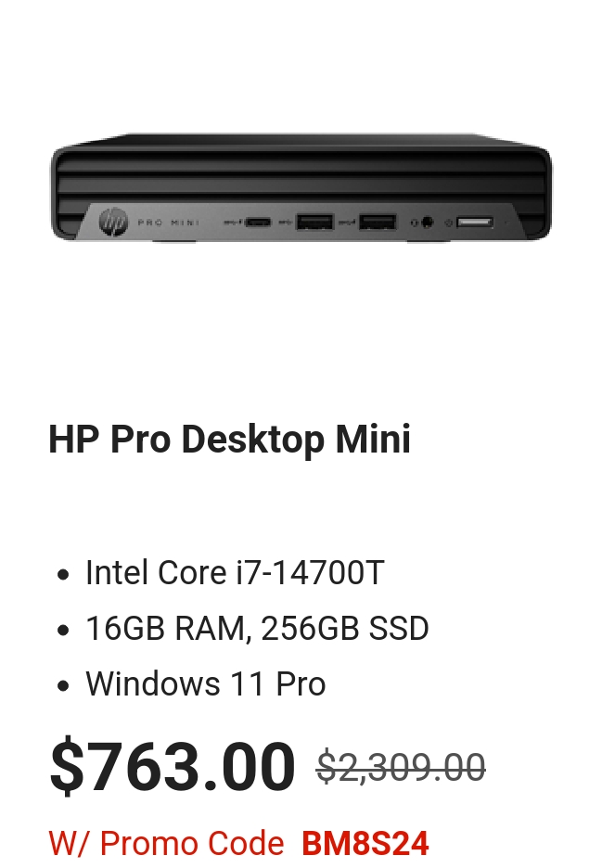Click the bullet before Intel Core i7
Viewport: 602px width, 868px height.
tap(63, 574)
